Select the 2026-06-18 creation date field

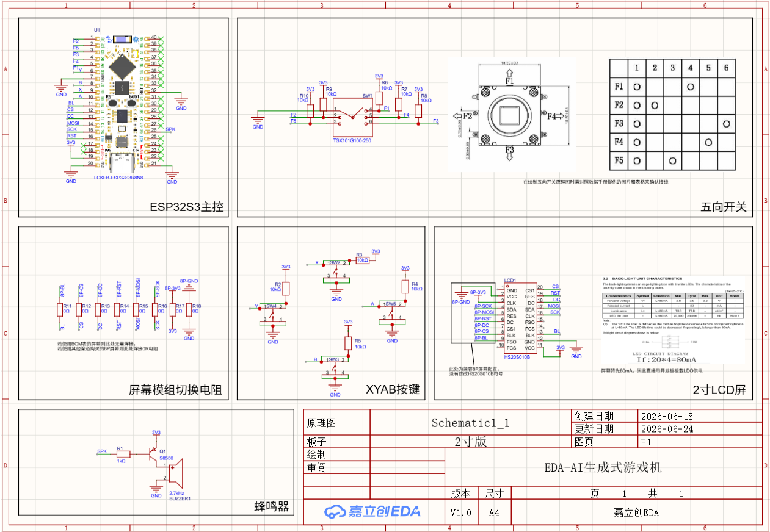(667, 416)
